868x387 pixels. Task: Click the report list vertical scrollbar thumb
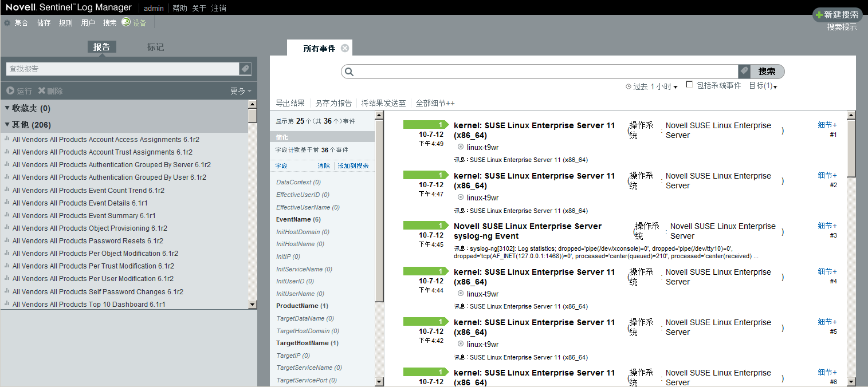pyautogui.click(x=253, y=116)
